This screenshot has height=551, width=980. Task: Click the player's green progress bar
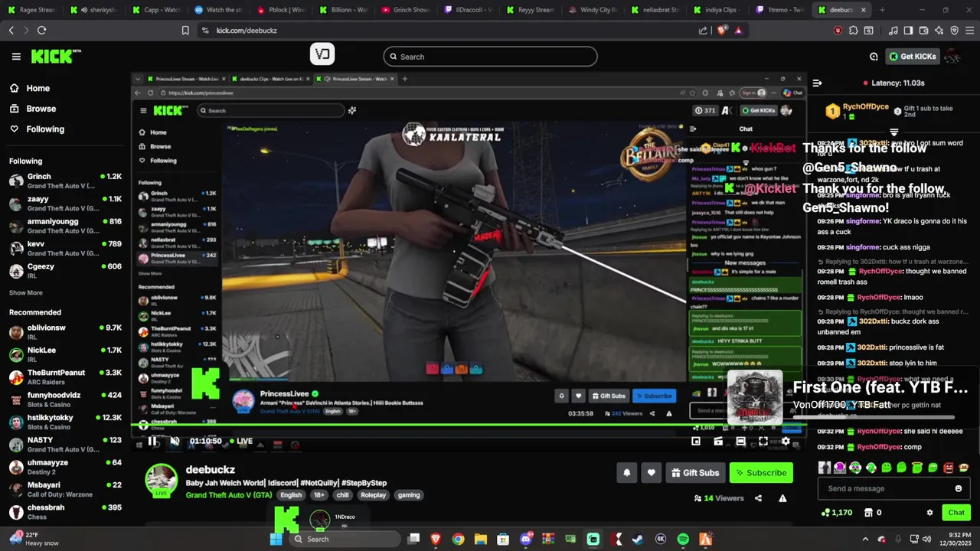pyautogui.click(x=467, y=425)
